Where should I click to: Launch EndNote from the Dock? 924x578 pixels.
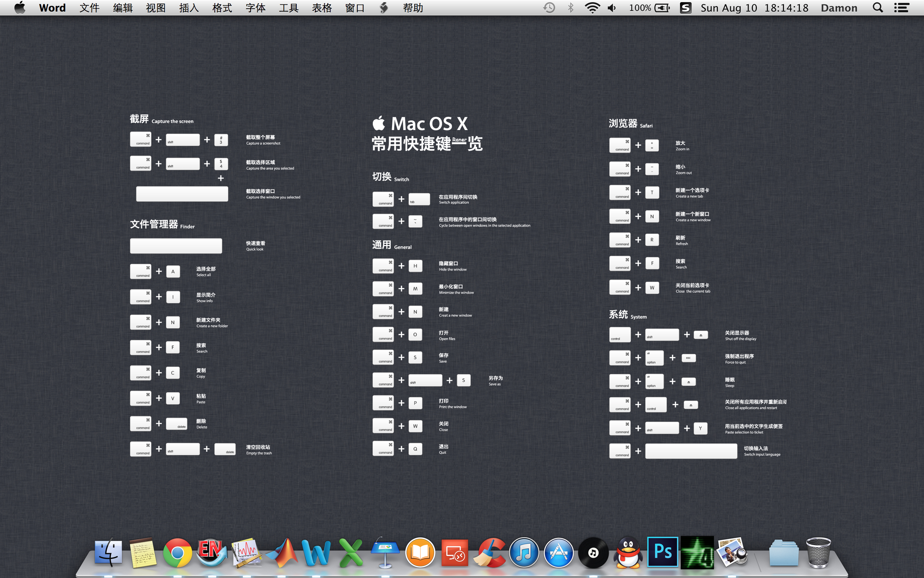click(x=212, y=552)
